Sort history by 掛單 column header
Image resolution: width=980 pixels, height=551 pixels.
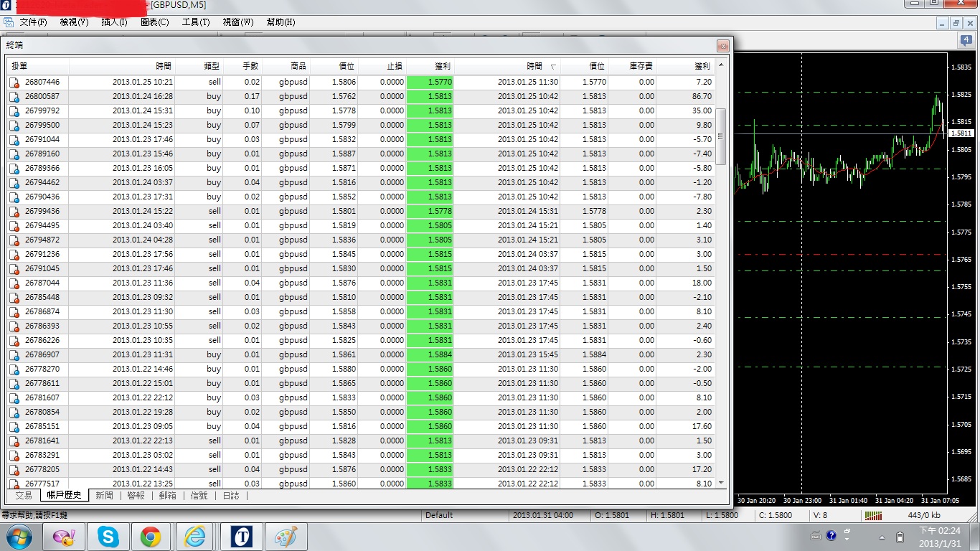[20, 66]
